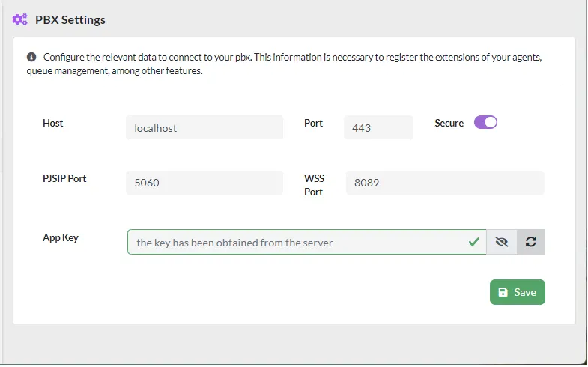The image size is (588, 367).
Task: Click the Secure label text
Action: pos(449,123)
